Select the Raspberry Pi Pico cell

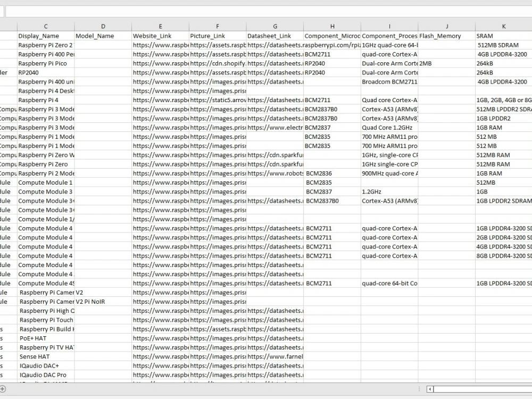click(x=46, y=63)
